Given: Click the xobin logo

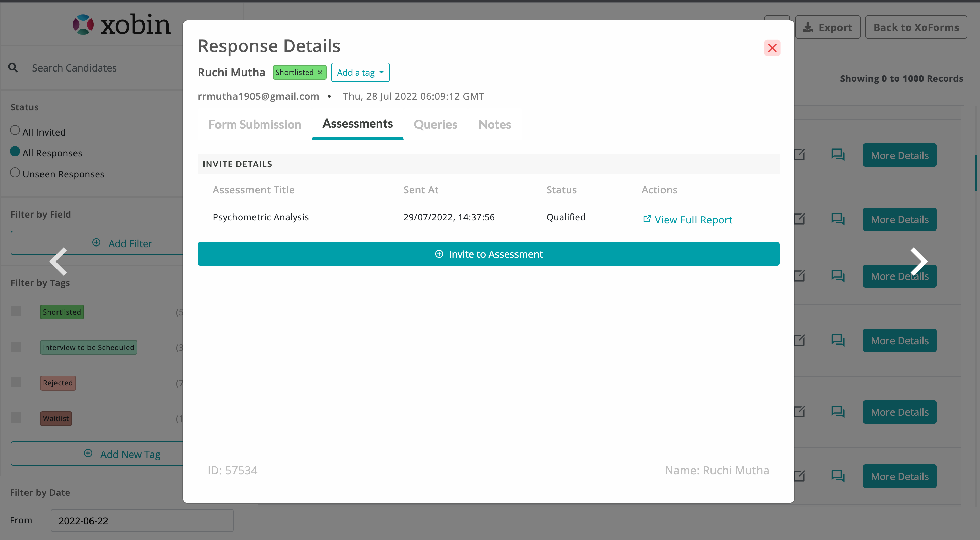Looking at the screenshot, I should [122, 25].
